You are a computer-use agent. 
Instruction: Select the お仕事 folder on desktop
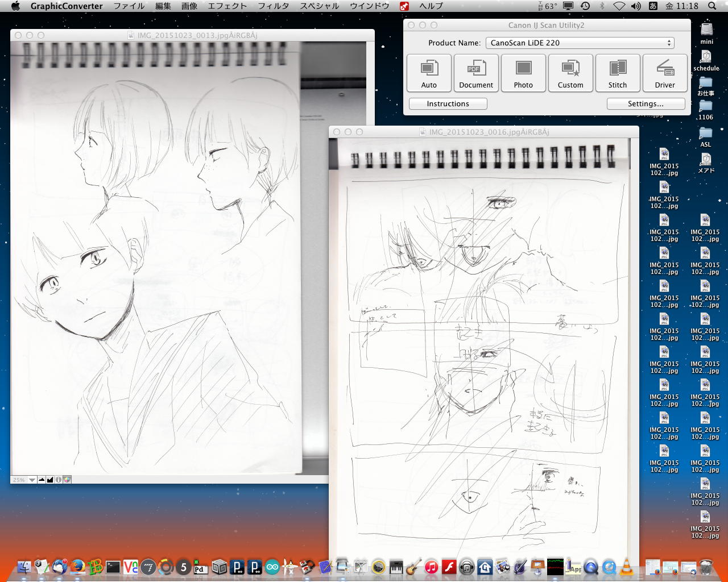(x=706, y=86)
